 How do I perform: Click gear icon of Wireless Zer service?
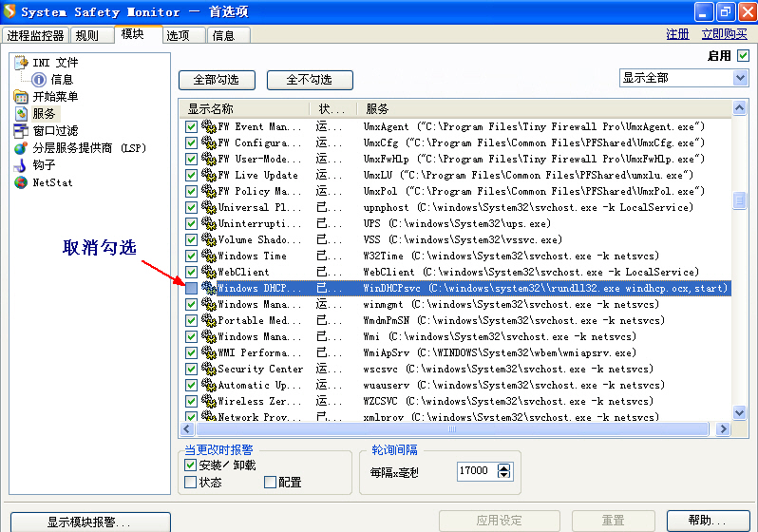208,401
